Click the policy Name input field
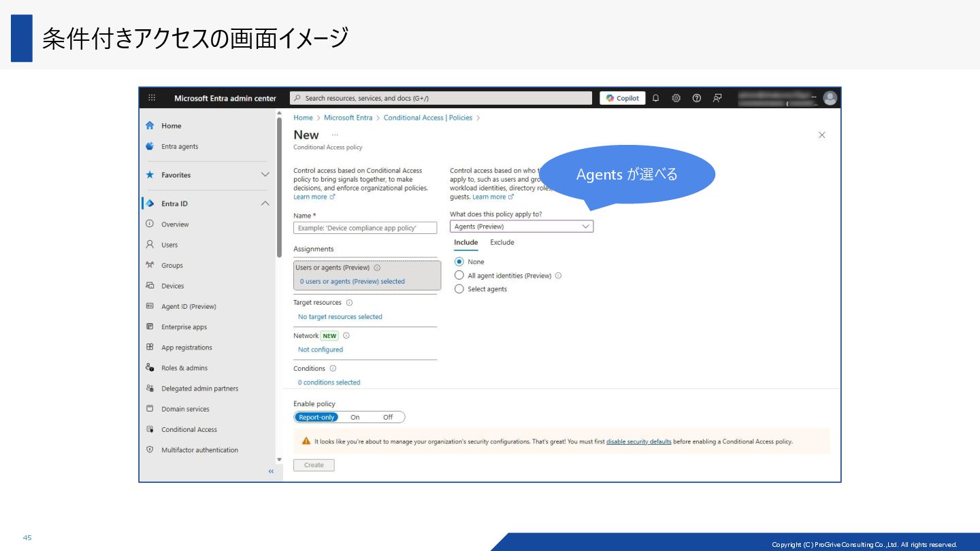 point(365,228)
